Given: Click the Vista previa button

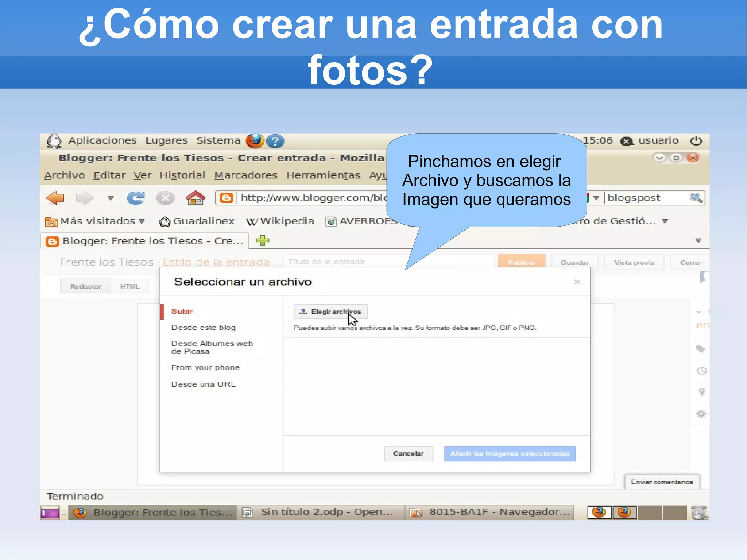Looking at the screenshot, I should point(634,262).
